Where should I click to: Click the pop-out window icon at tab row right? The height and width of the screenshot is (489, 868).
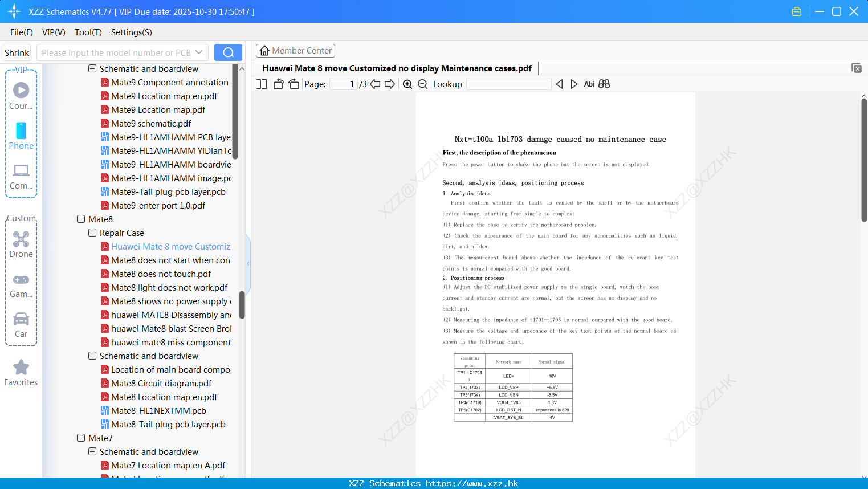[x=857, y=68]
